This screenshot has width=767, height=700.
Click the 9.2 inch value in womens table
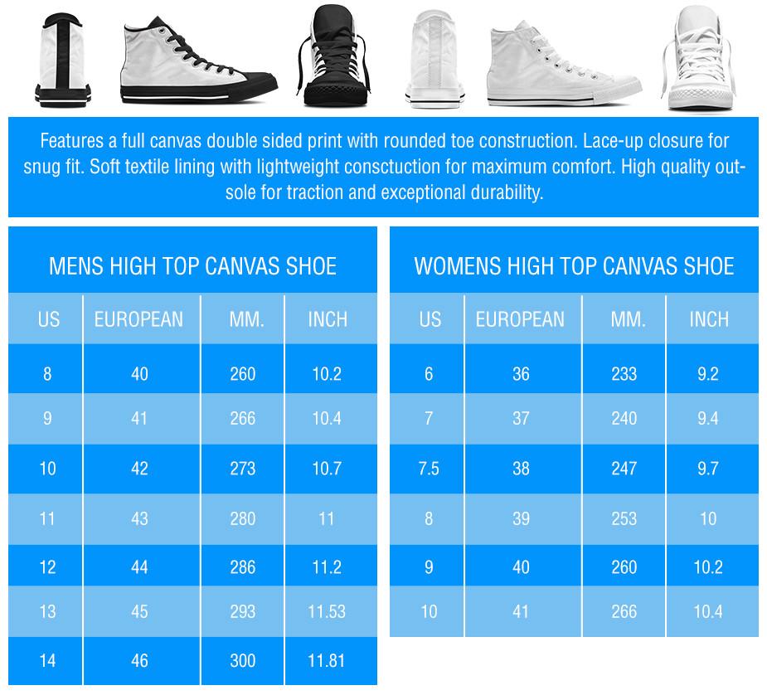(x=708, y=374)
